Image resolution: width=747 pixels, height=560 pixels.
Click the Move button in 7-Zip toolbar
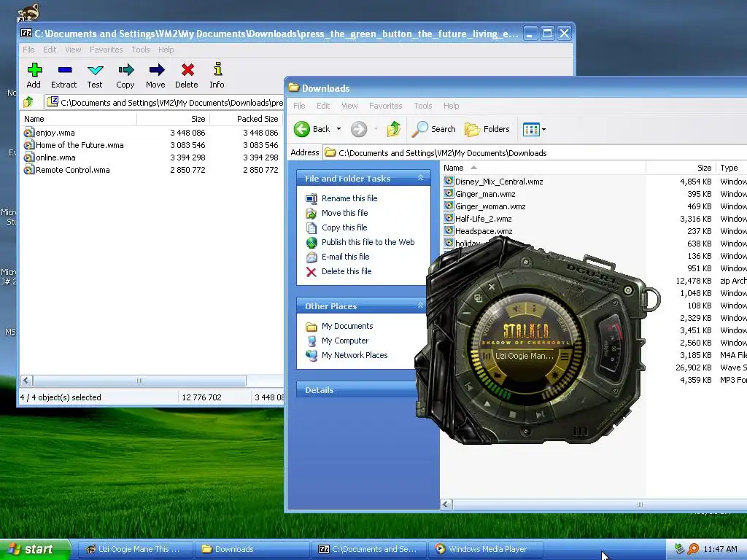[x=156, y=76]
